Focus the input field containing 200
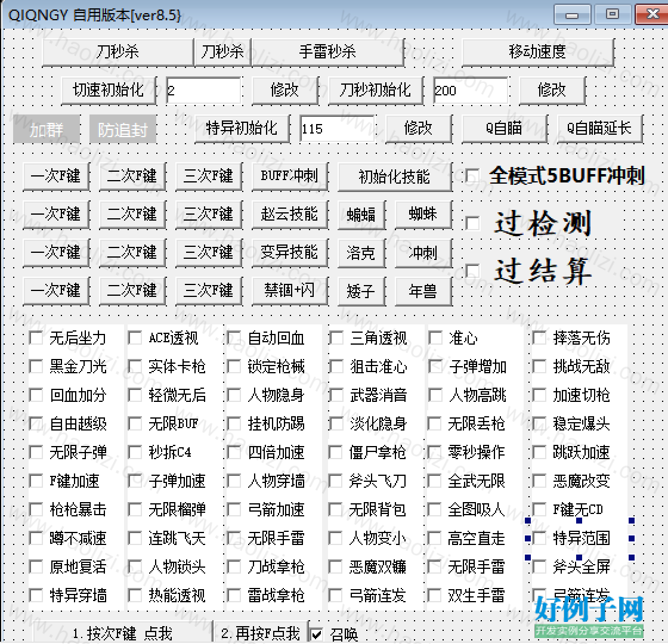Viewport: 668px width, 644px height. [471, 90]
